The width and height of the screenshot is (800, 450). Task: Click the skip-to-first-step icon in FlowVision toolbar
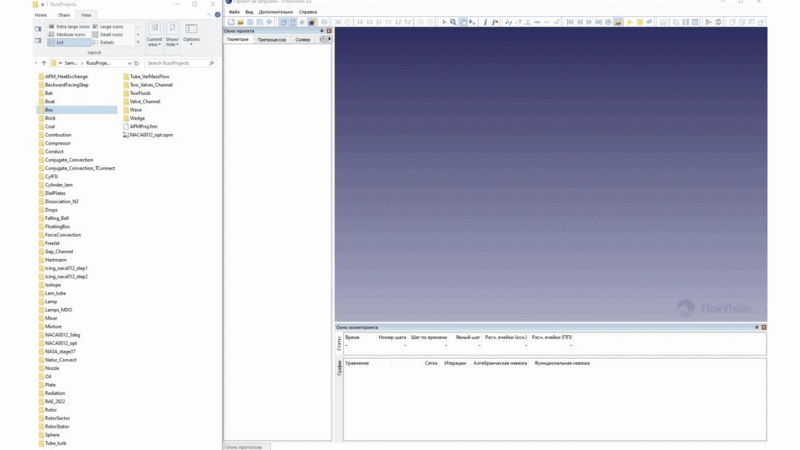point(570,22)
